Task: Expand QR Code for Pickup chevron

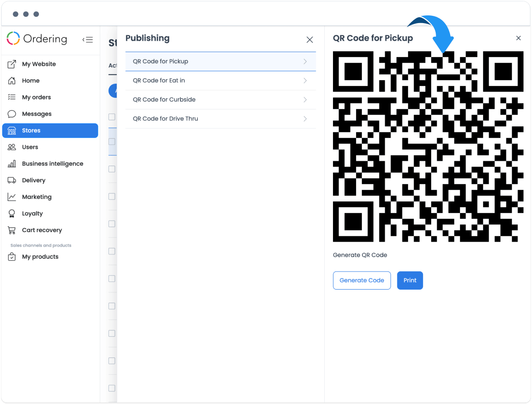Action: pos(305,62)
